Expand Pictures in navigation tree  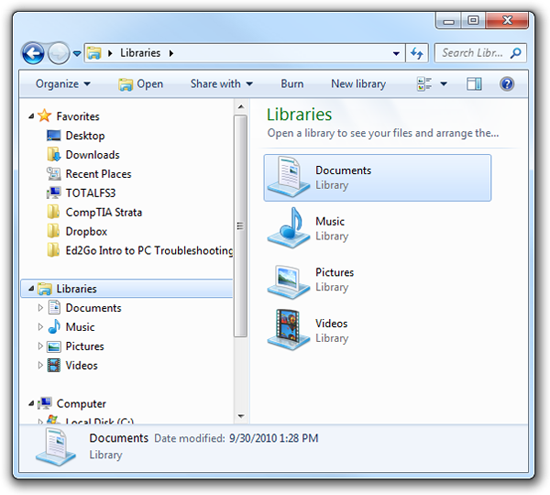click(40, 346)
